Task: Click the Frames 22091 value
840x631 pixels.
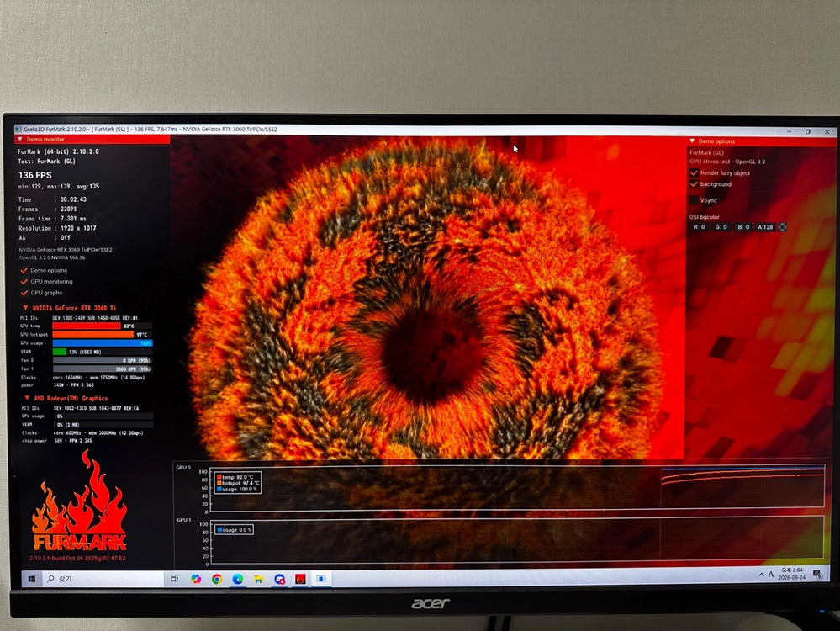Action: point(68,209)
